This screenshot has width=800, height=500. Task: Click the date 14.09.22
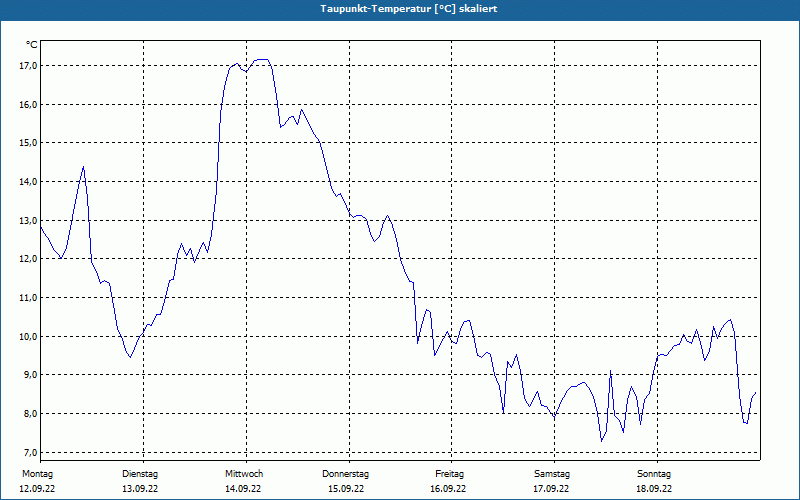point(243,489)
